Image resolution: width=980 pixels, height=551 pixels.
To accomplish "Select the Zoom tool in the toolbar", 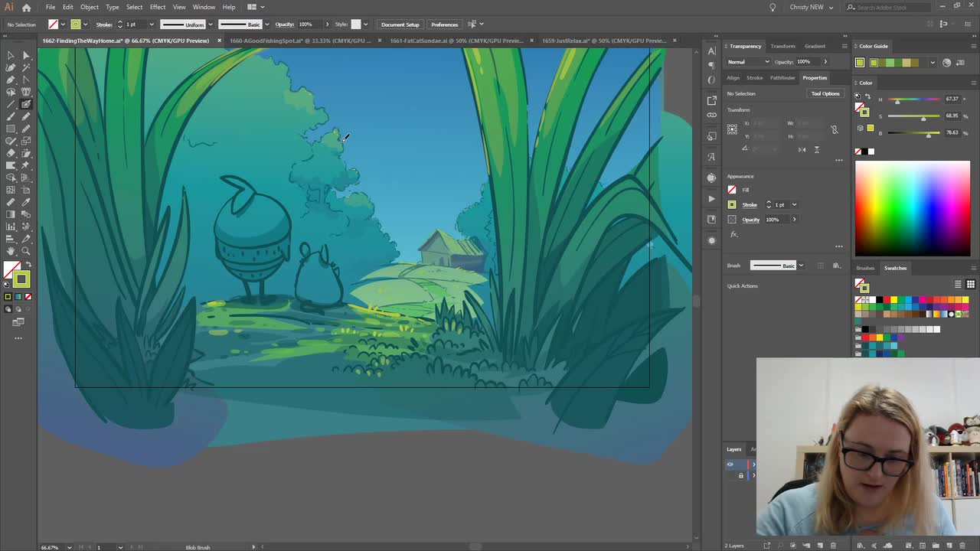I will tap(25, 250).
